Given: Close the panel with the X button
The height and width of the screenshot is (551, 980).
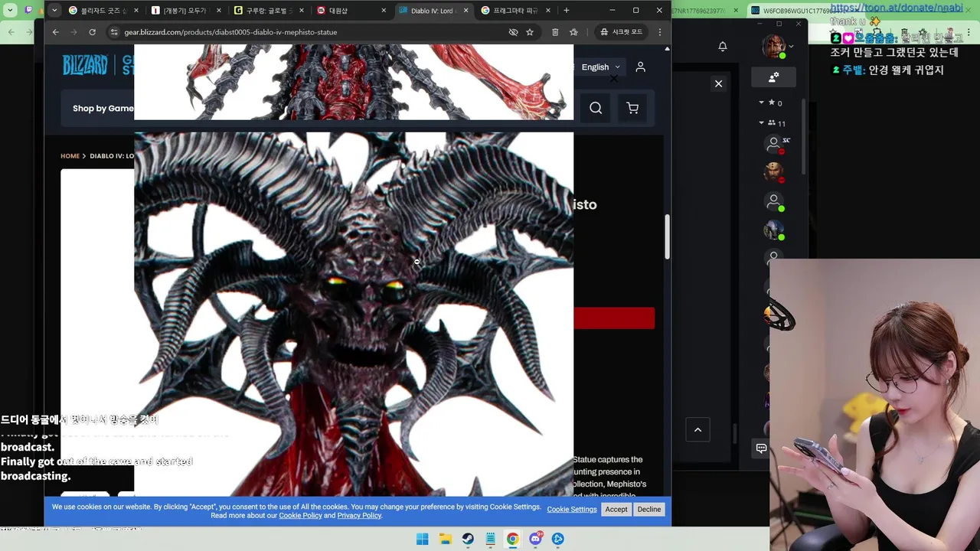Looking at the screenshot, I should pos(718,83).
